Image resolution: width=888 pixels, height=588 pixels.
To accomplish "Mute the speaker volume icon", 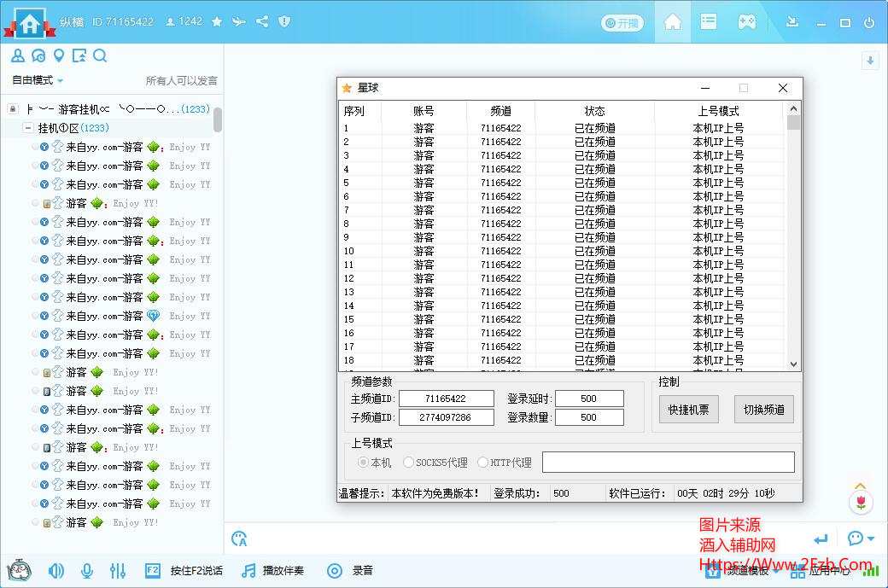I will 56,571.
